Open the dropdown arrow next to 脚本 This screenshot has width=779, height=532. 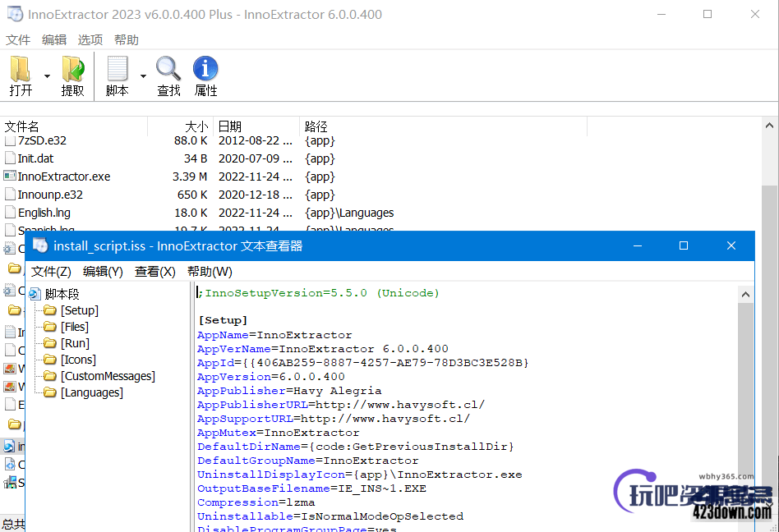[143, 76]
